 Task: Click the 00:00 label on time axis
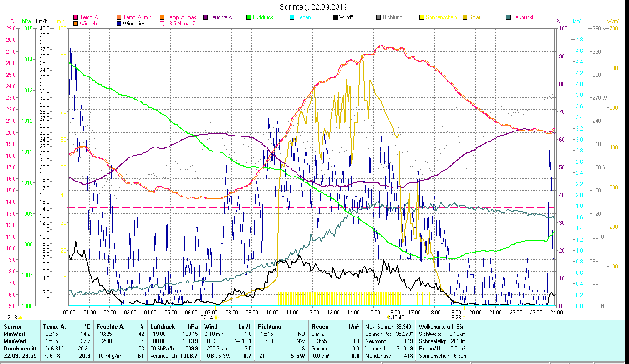point(69,313)
